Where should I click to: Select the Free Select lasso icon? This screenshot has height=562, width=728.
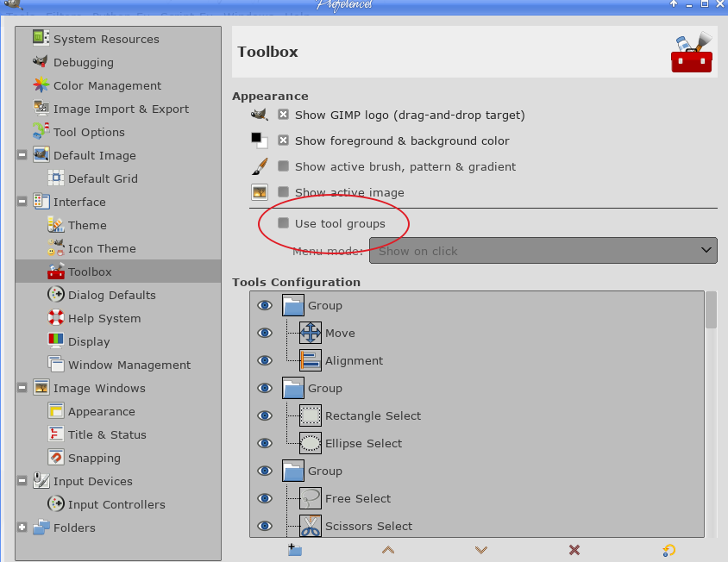(311, 498)
